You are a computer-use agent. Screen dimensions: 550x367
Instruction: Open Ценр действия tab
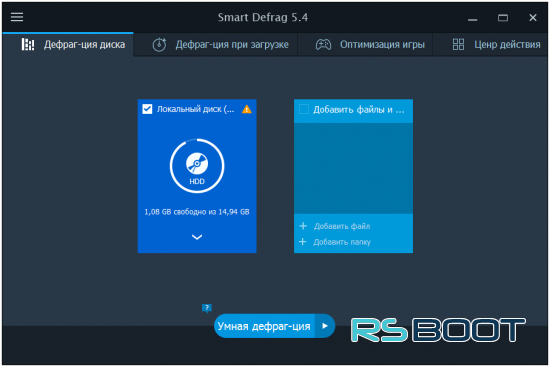click(490, 45)
